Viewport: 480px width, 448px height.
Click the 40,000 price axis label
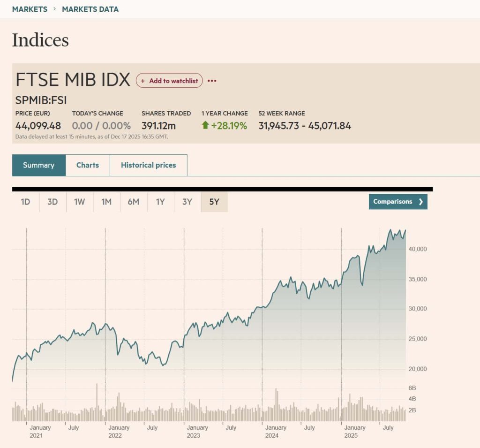417,249
